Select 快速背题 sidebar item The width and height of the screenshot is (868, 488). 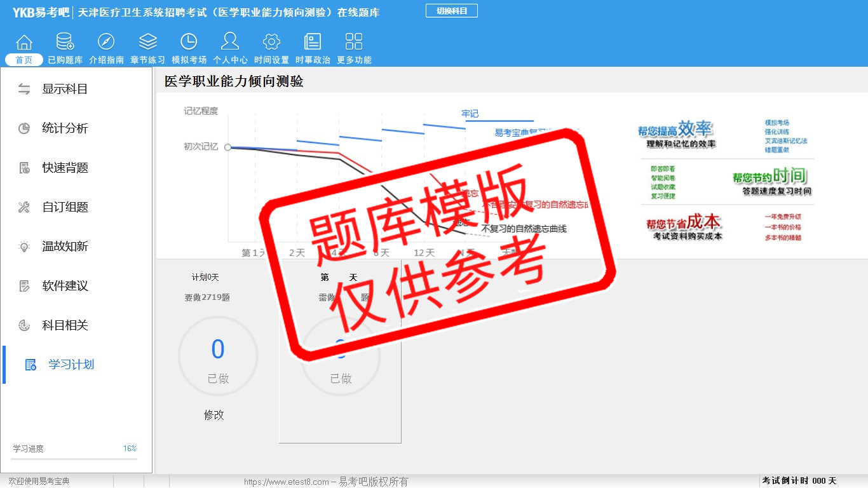pyautogui.click(x=65, y=168)
